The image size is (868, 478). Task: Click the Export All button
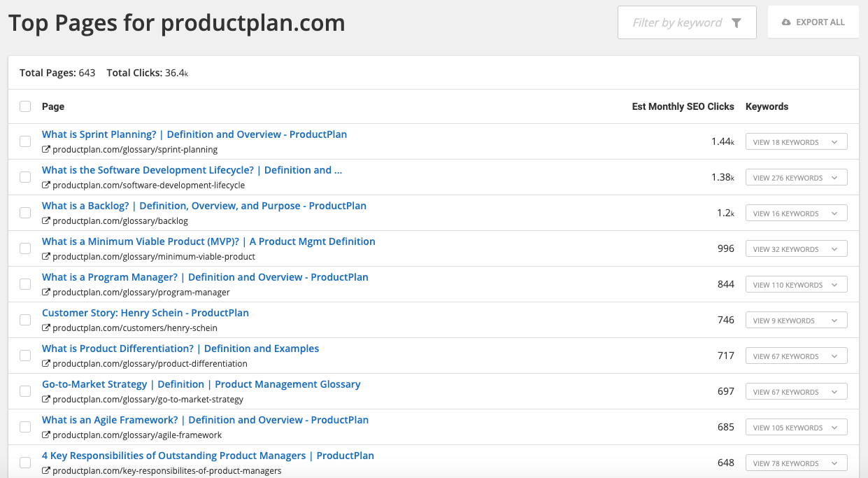coord(813,22)
